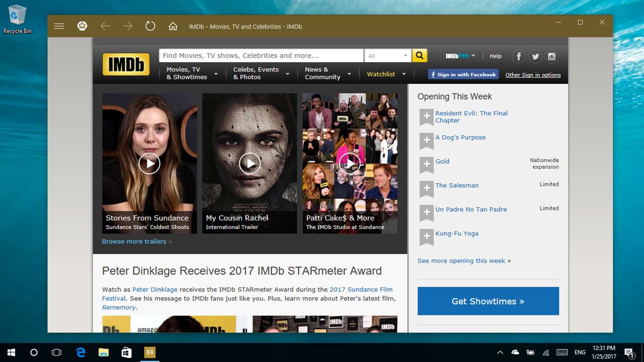Open OneDrive cloud tray icon
This screenshot has height=362, width=644.
[515, 353]
